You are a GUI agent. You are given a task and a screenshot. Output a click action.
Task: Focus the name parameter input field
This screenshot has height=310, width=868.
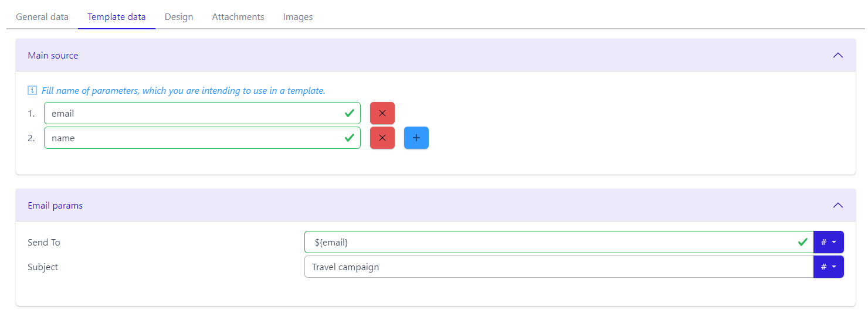(202, 138)
